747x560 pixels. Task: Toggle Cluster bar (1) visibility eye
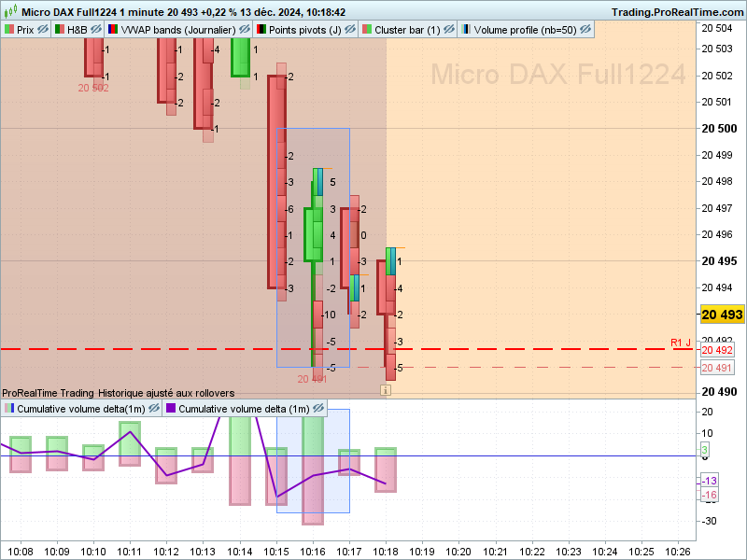[x=449, y=30]
